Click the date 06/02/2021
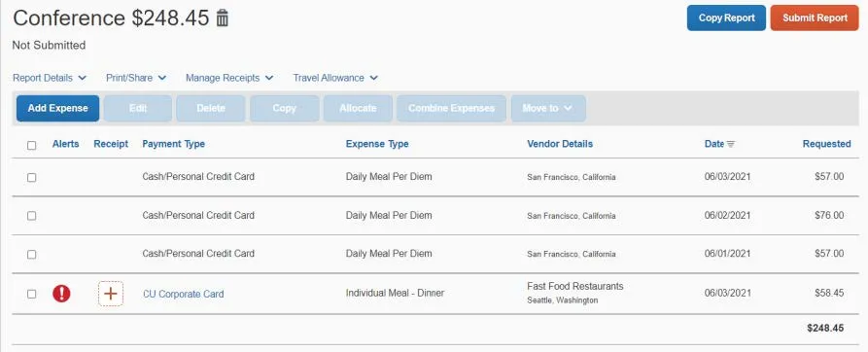The width and height of the screenshot is (868, 352). [x=727, y=215]
